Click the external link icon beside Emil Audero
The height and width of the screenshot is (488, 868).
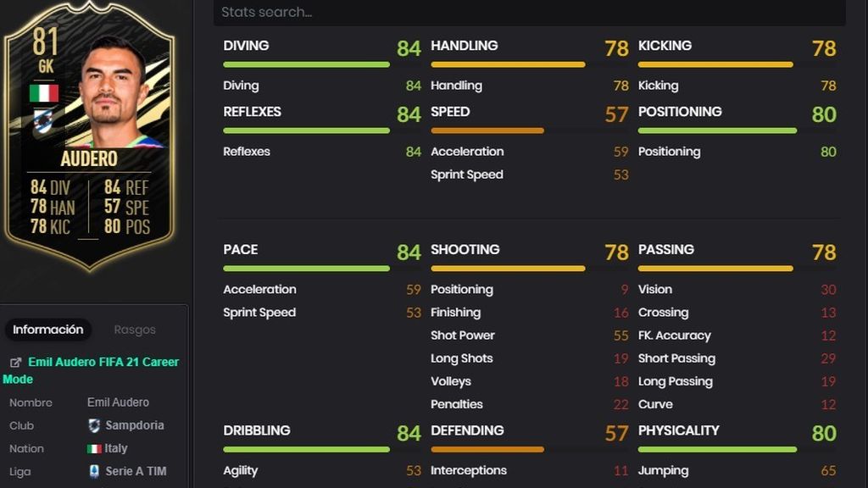tap(15, 363)
